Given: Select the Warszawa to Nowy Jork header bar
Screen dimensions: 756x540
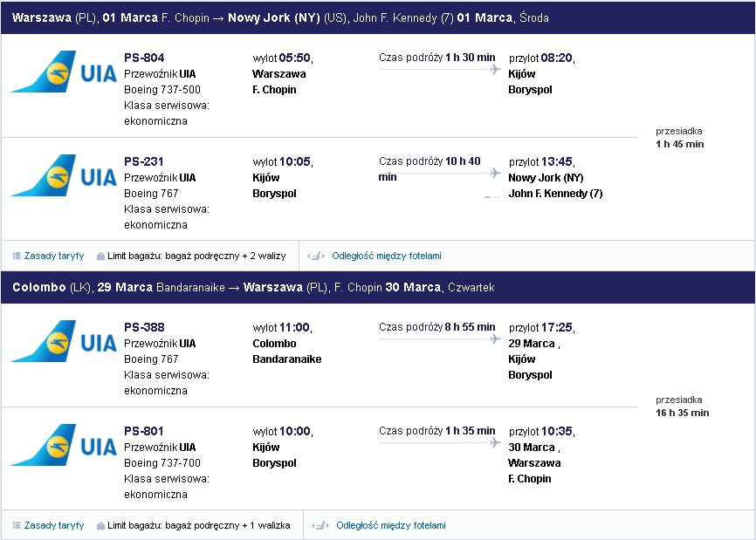Looking at the screenshot, I should 378,17.
